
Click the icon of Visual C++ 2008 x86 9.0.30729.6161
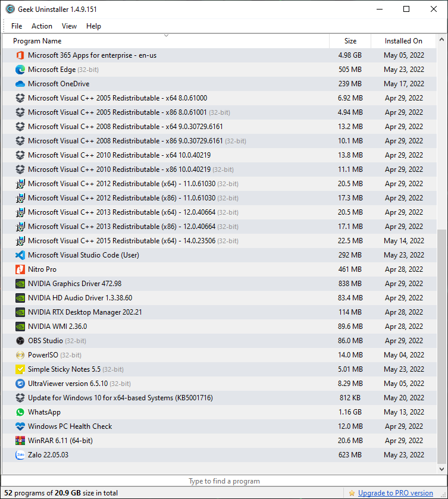pyautogui.click(x=20, y=141)
